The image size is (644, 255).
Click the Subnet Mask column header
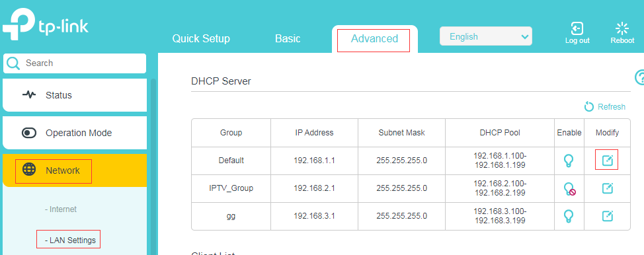[402, 133]
